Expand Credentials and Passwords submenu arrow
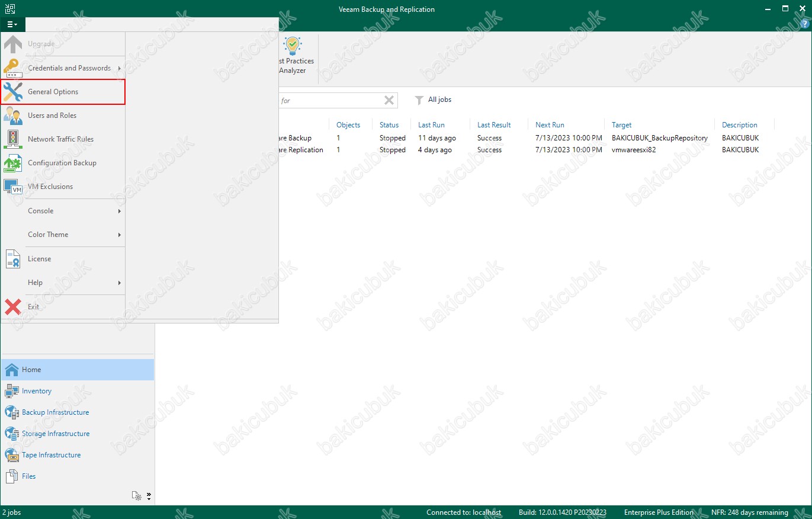The height and width of the screenshot is (519, 812). point(119,69)
